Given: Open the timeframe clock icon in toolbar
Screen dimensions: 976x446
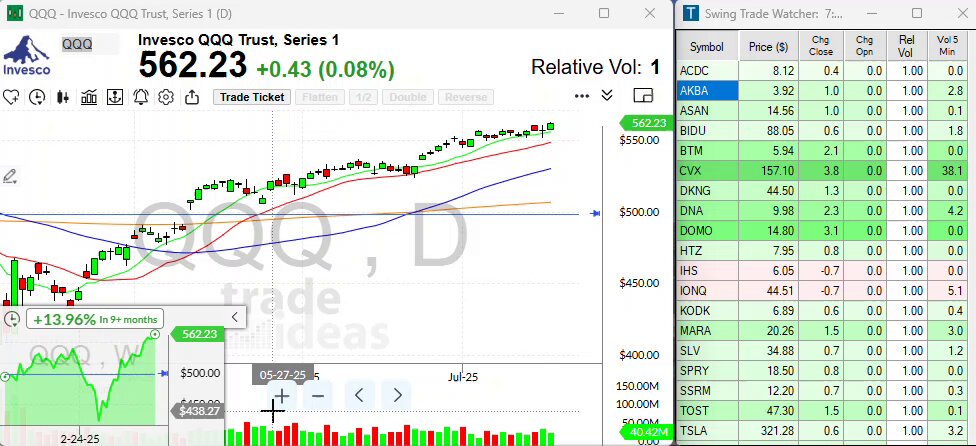Looking at the screenshot, I should [x=37, y=97].
